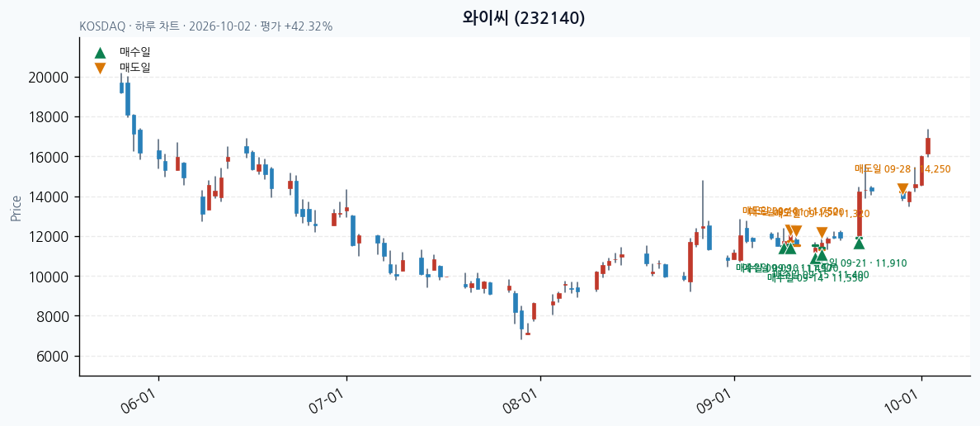Screen dimensions: 980x426
Task: Click the Price y-axis title
Action: click(16, 208)
